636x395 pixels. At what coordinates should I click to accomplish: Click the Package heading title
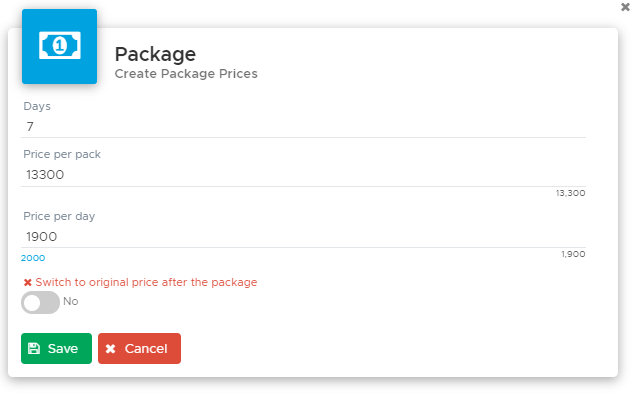155,54
